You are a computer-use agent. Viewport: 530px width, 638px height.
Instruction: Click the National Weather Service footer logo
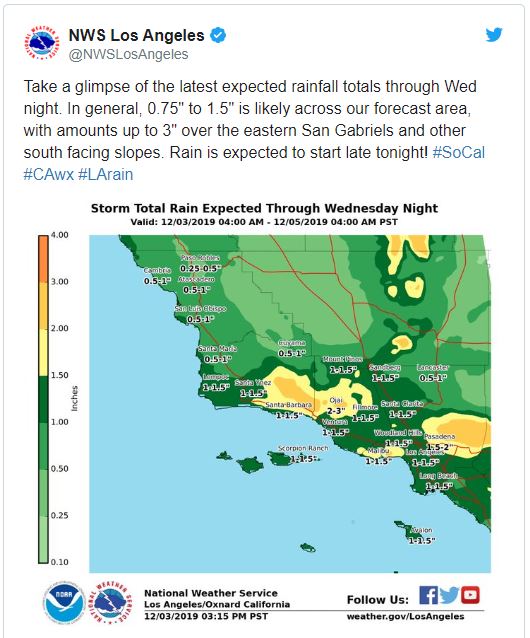pos(110,603)
